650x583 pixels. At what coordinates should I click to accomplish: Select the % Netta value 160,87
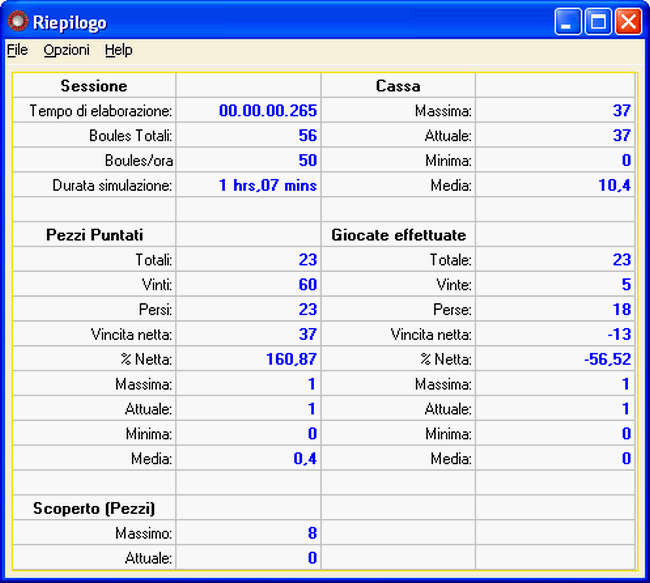pyautogui.click(x=292, y=359)
